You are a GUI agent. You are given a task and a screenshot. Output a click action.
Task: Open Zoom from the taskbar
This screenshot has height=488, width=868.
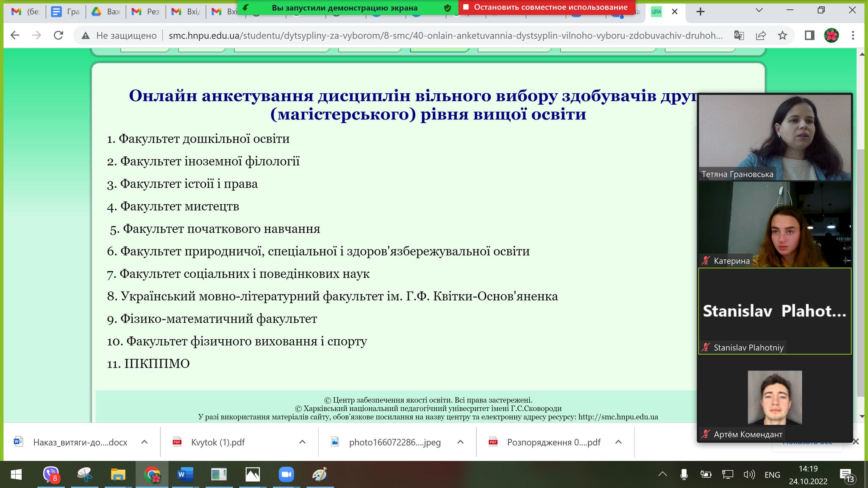(x=286, y=474)
